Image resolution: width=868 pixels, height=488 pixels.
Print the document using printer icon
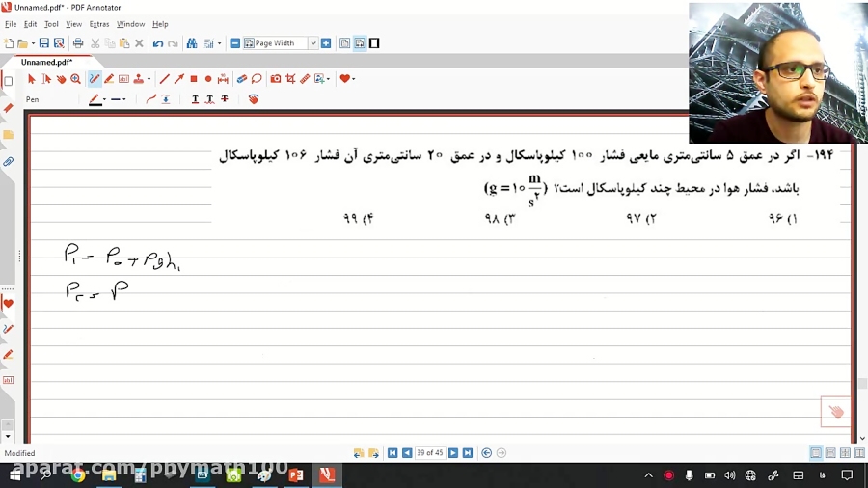78,43
